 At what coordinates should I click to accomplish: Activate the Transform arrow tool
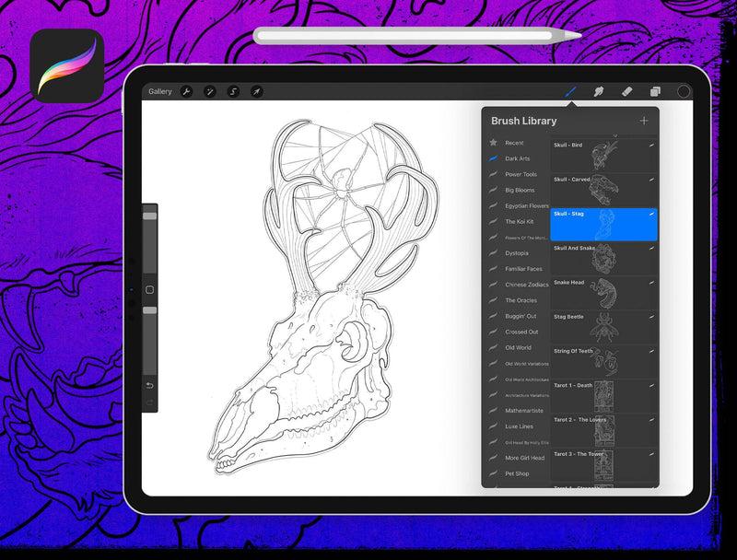[x=257, y=92]
